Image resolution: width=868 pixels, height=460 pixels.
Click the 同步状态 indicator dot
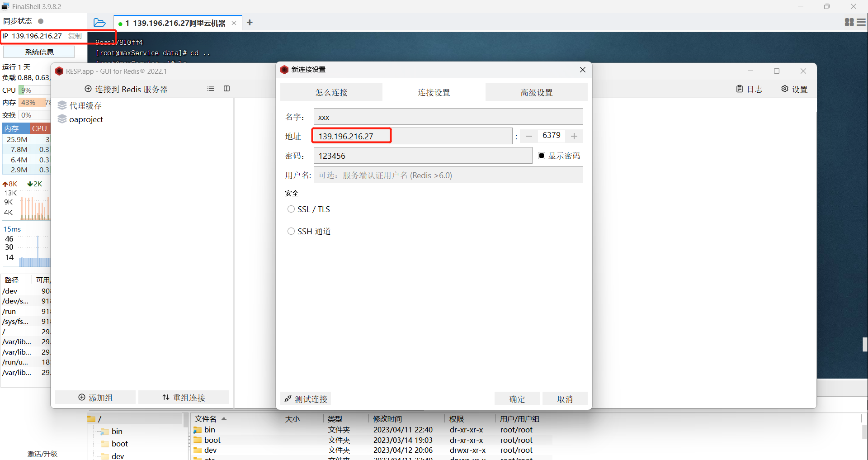click(41, 21)
